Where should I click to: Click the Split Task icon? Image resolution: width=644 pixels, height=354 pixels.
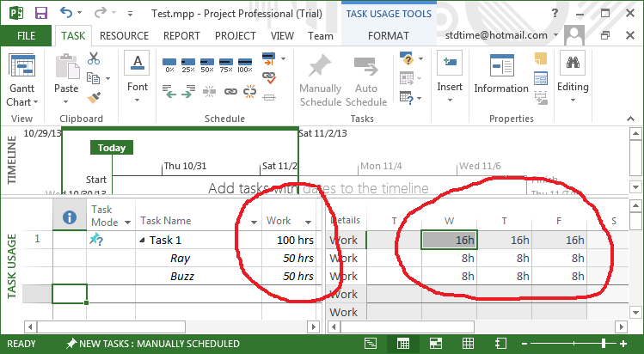coord(209,91)
